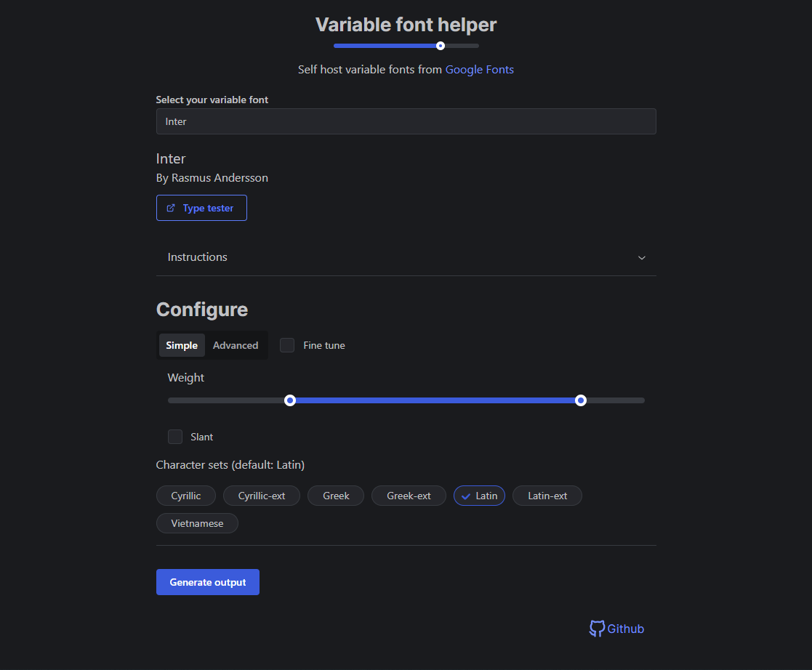Screen dimensions: 812x670
Task: Open the Github link text
Action: click(626, 629)
